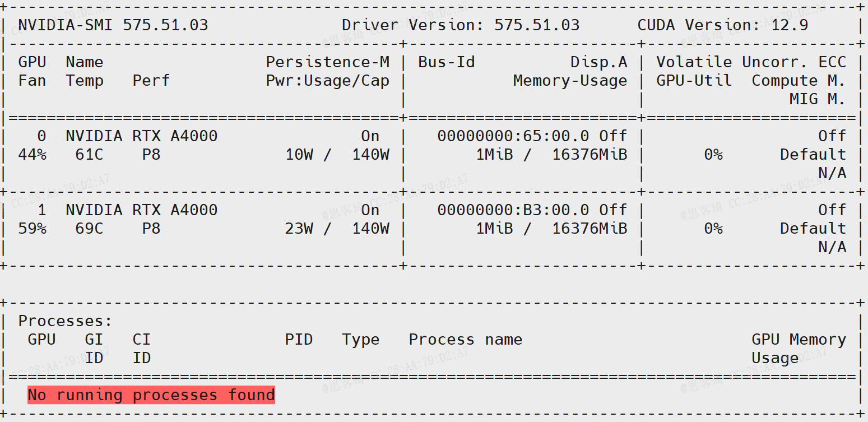
Task: Click the GPU 1 NVIDIA RTX A4000 name
Action: (142, 210)
